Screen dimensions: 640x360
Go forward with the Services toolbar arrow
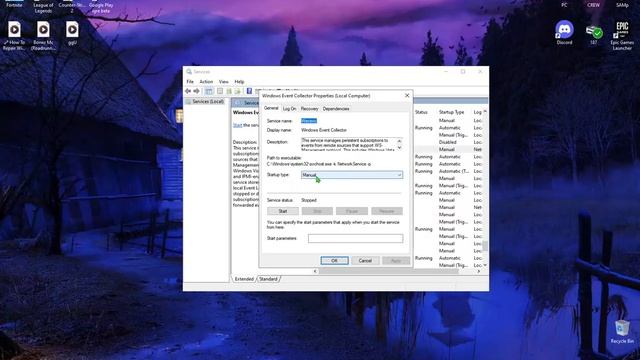(196, 91)
